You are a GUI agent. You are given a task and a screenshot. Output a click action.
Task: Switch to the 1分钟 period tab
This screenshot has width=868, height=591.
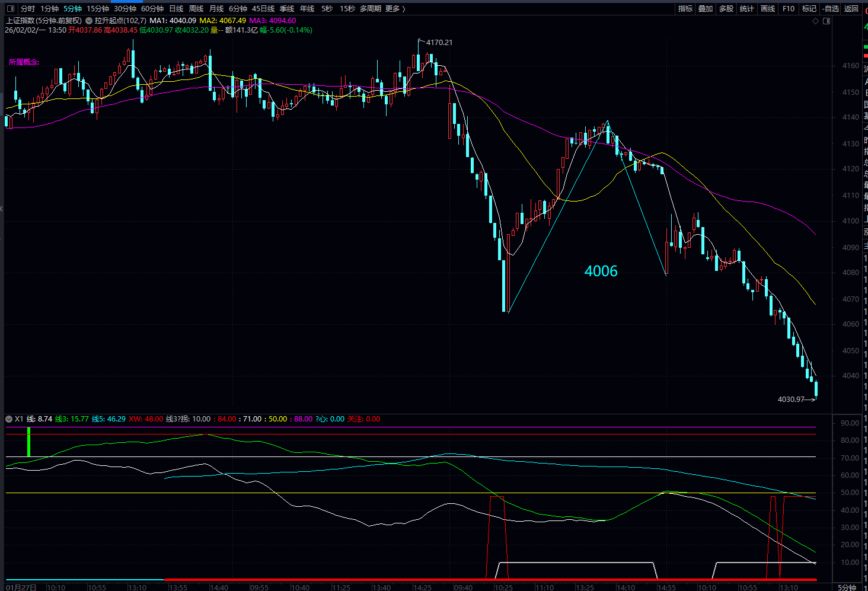[x=50, y=9]
